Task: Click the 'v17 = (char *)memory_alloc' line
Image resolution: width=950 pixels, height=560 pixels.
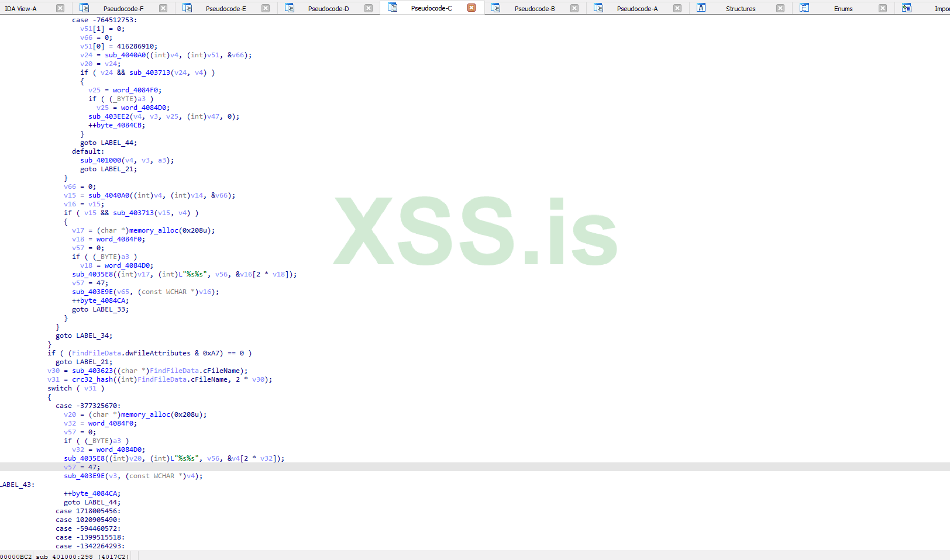Action: pos(143,230)
